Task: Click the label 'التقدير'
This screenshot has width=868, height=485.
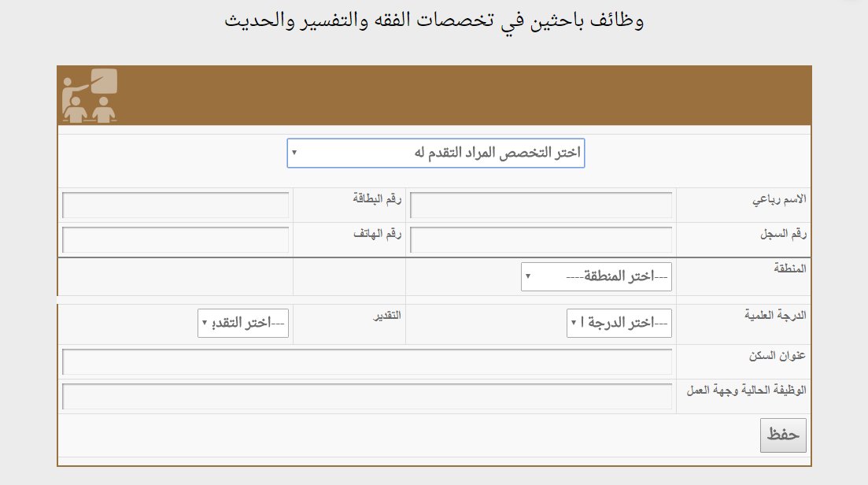Action: click(x=387, y=316)
